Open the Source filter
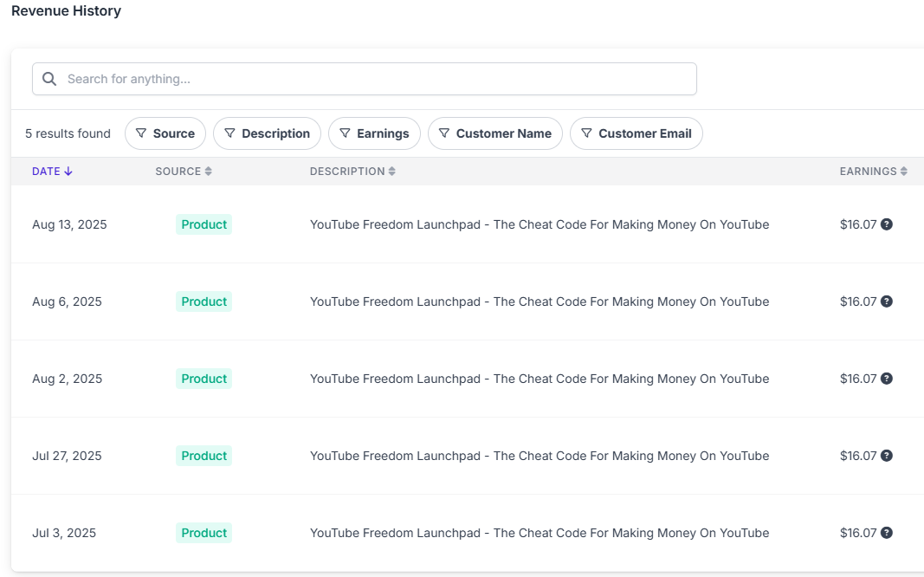The width and height of the screenshot is (924, 577). click(x=165, y=133)
